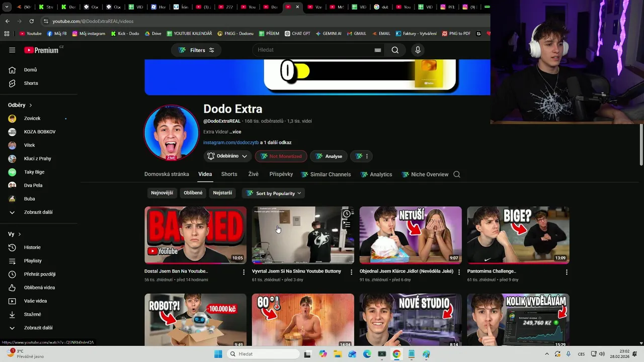Open the BIGE? thumbnail video
644x362 pixels.
pyautogui.click(x=518, y=235)
